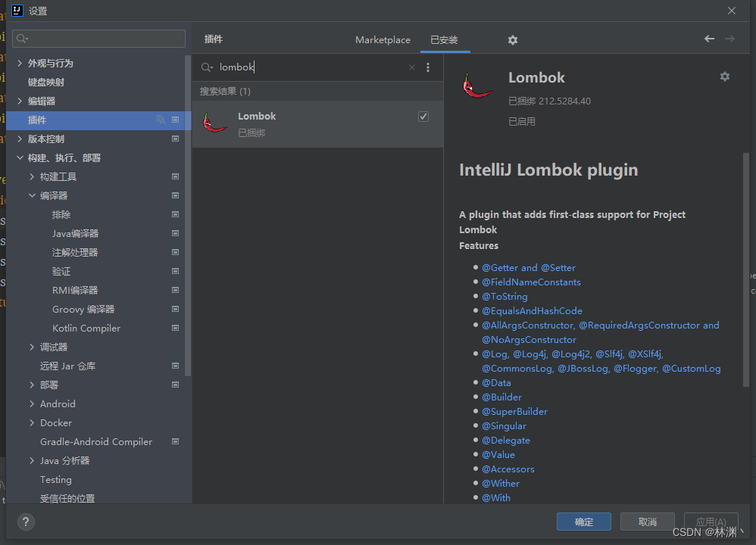Open the 注解处理器 settings page
Viewport: 756px width, 545px height.
[75, 253]
